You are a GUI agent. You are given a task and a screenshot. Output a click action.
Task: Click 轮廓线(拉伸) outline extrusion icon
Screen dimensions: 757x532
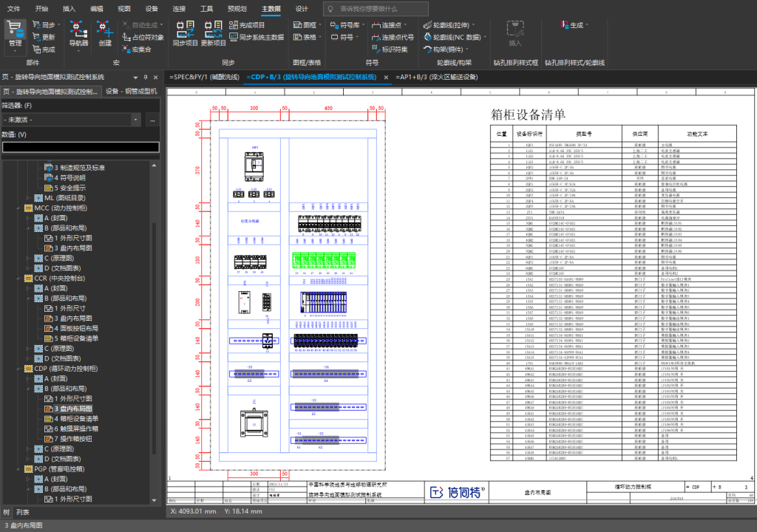(427, 24)
